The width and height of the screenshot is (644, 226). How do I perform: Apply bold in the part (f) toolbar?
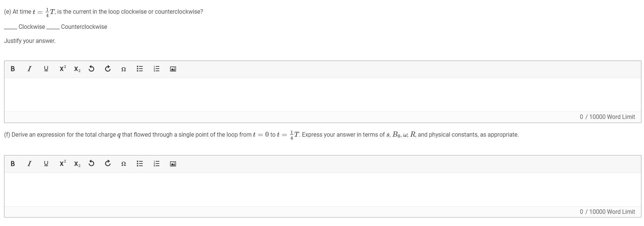12,164
